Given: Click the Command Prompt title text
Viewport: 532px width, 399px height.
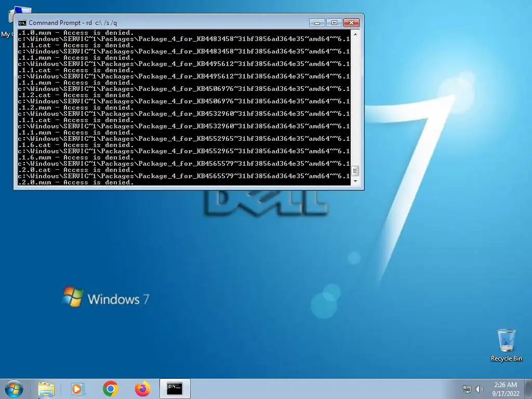Looking at the screenshot, I should (x=73, y=23).
